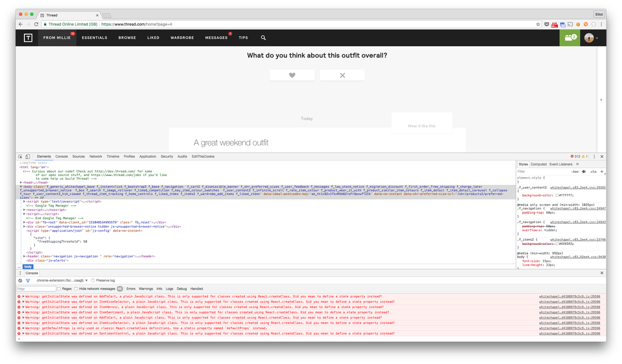Collapse the body element node
This screenshot has width=622, height=364.
click(x=21, y=186)
